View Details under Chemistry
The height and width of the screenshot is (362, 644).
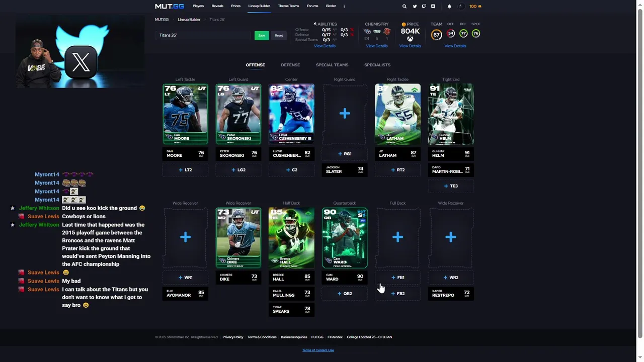[377, 46]
